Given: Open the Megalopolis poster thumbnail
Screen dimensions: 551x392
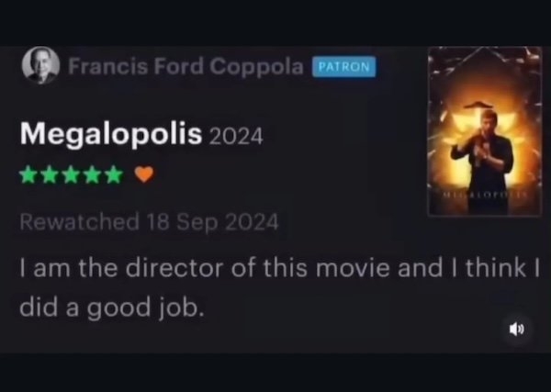Looking at the screenshot, I should [485, 131].
